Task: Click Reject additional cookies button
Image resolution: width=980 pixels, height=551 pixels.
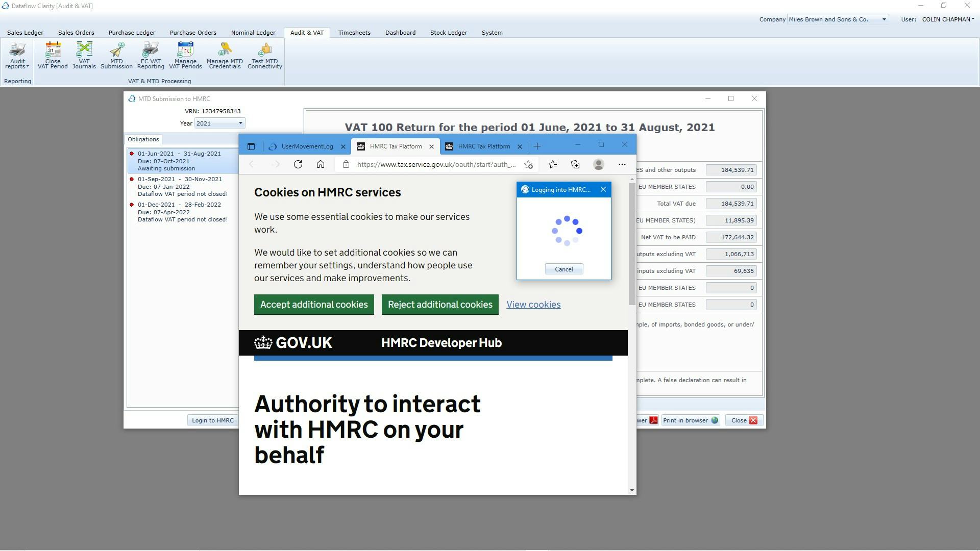Action: click(x=440, y=305)
